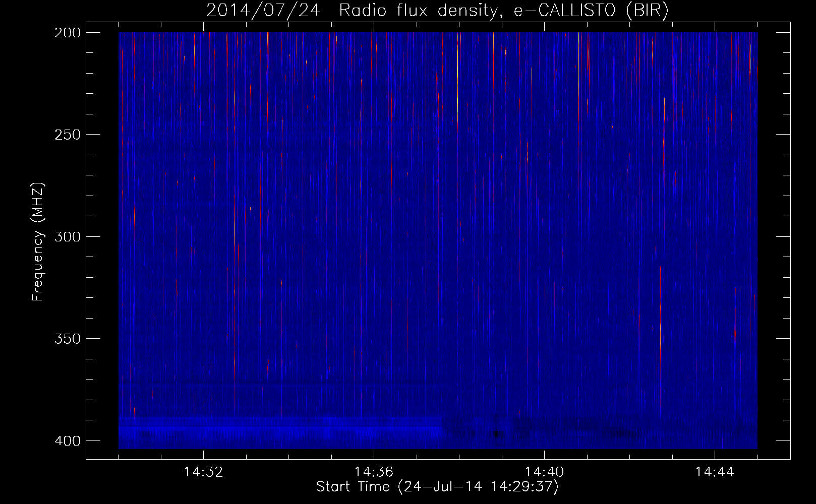The image size is (816, 504).
Task: Click the 14:40 time tick label
Action: (x=544, y=472)
